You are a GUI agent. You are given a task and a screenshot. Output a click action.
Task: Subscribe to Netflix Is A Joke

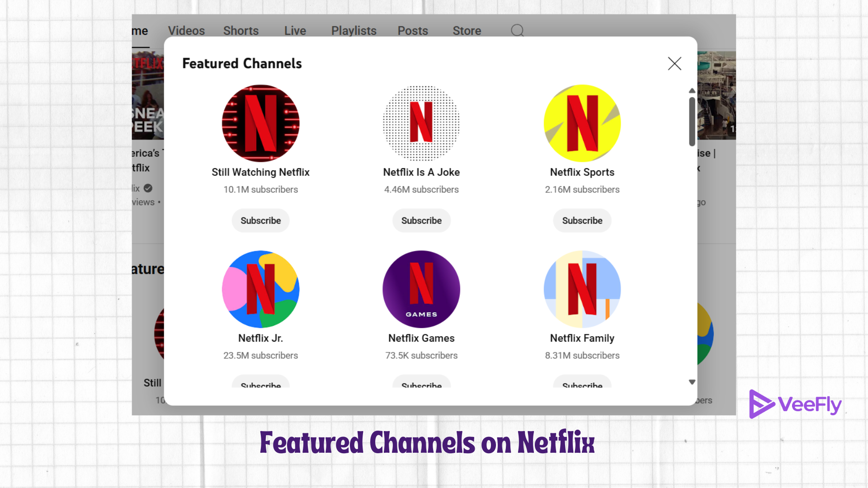point(421,221)
